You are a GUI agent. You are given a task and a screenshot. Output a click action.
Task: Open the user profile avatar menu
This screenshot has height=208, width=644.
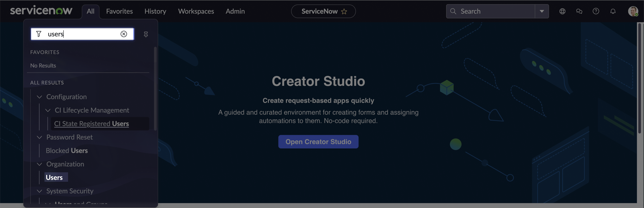pos(633,11)
